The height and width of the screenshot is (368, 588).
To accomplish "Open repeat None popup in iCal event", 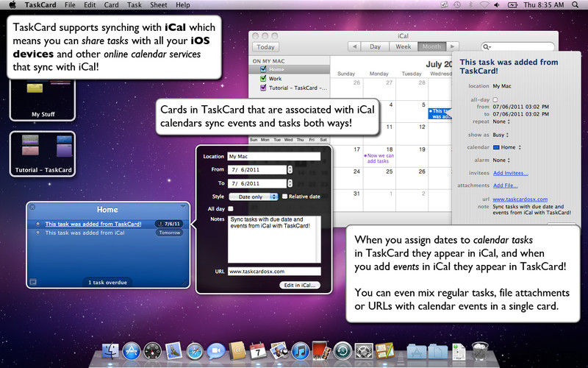I will pyautogui.click(x=501, y=121).
